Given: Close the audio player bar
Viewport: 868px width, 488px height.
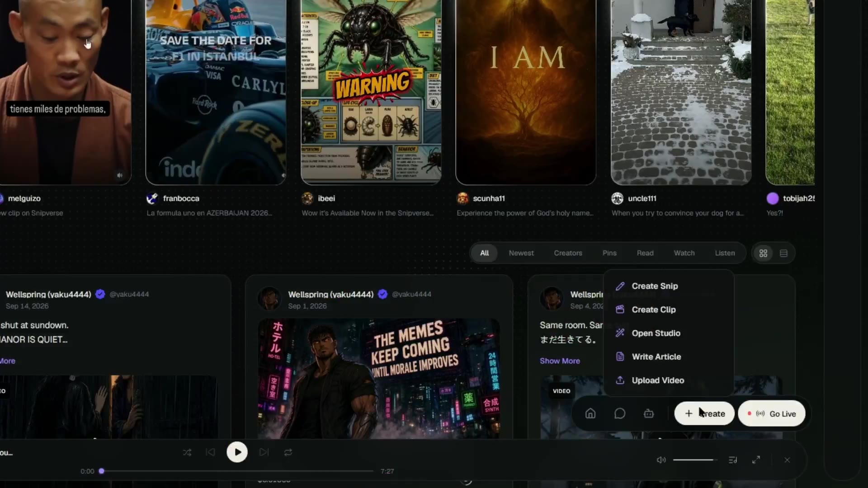Looking at the screenshot, I should point(787,460).
